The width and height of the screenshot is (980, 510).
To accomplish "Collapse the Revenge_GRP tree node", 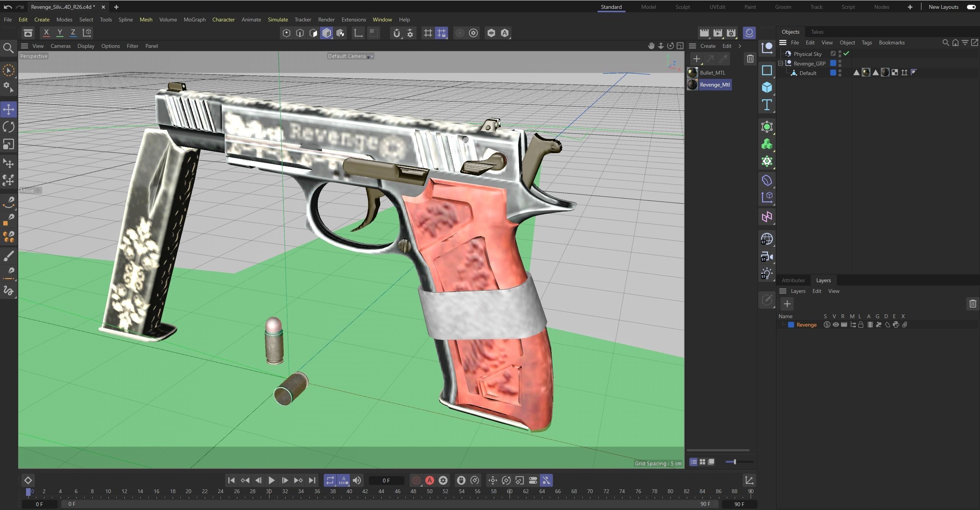I will click(x=781, y=64).
